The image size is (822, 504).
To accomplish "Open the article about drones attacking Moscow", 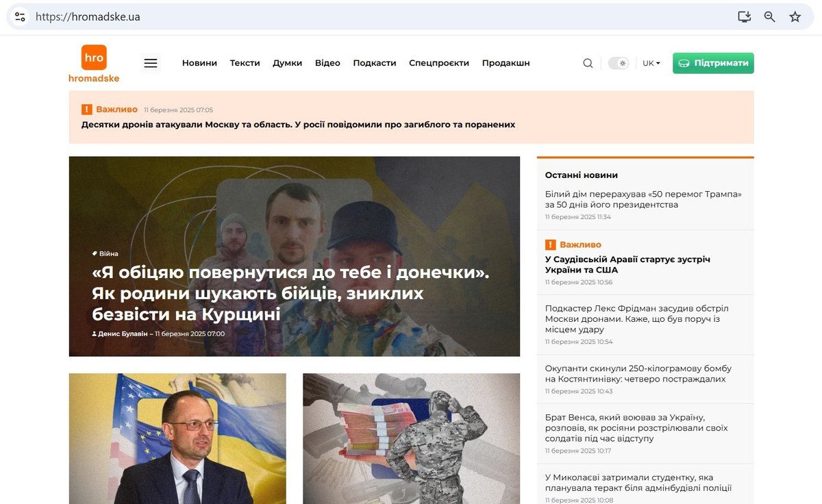I will [298, 125].
